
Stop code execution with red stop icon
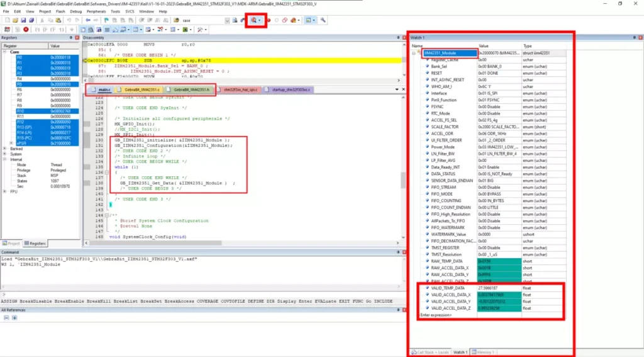click(26, 30)
